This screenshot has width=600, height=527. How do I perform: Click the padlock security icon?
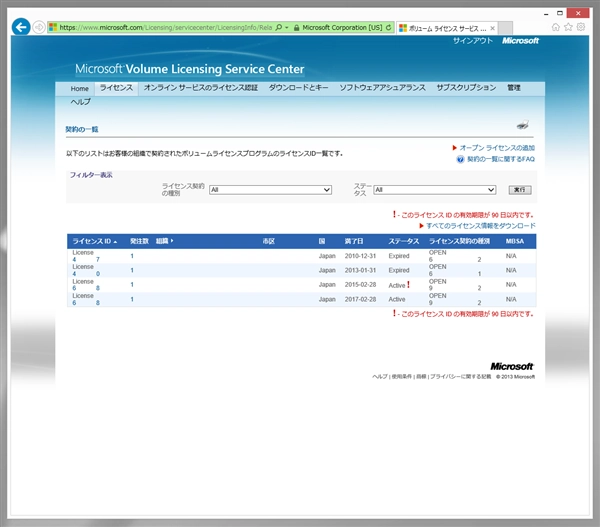[296, 28]
